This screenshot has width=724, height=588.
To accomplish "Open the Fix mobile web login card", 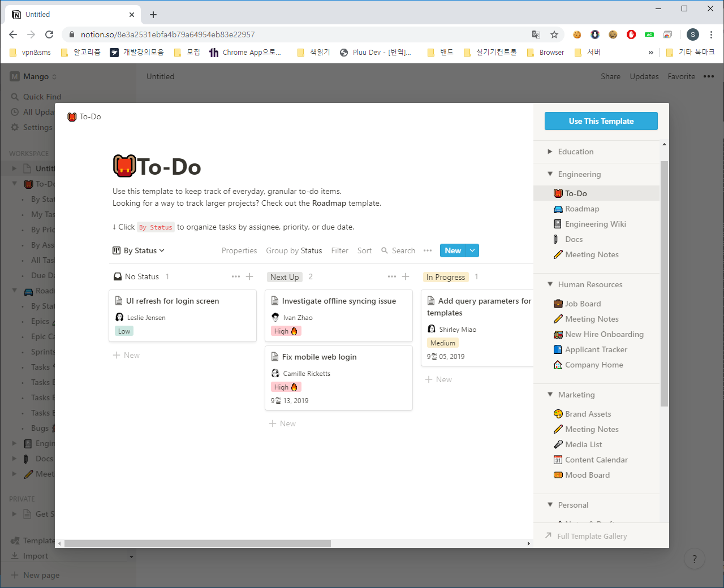I will (x=339, y=378).
